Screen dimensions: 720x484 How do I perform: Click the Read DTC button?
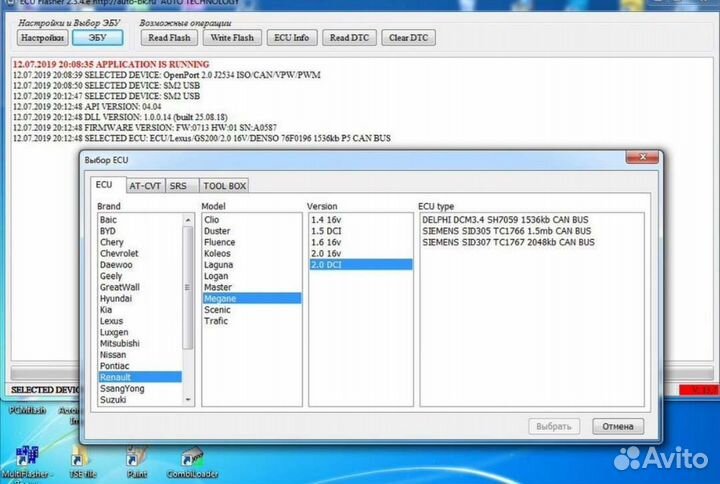coord(349,38)
